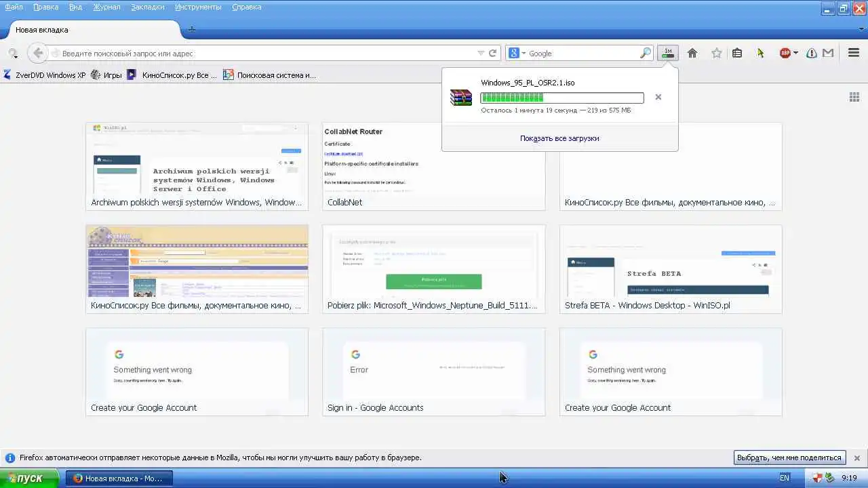The image size is (868, 488).
Task: Go back with the back arrow
Action: coord(38,53)
